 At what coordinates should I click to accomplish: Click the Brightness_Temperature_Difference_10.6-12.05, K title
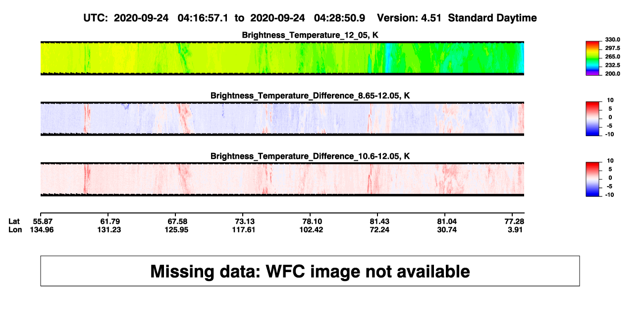coord(310,156)
